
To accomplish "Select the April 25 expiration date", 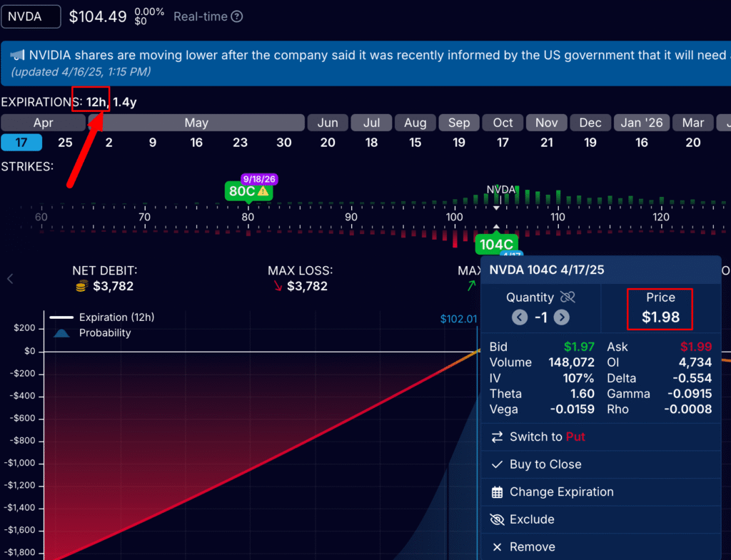I will 65,142.
